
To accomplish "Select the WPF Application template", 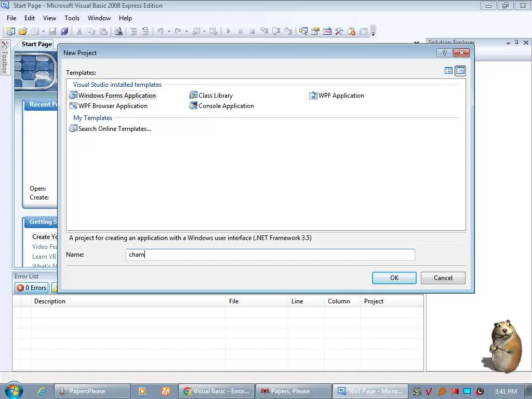I will (x=337, y=96).
